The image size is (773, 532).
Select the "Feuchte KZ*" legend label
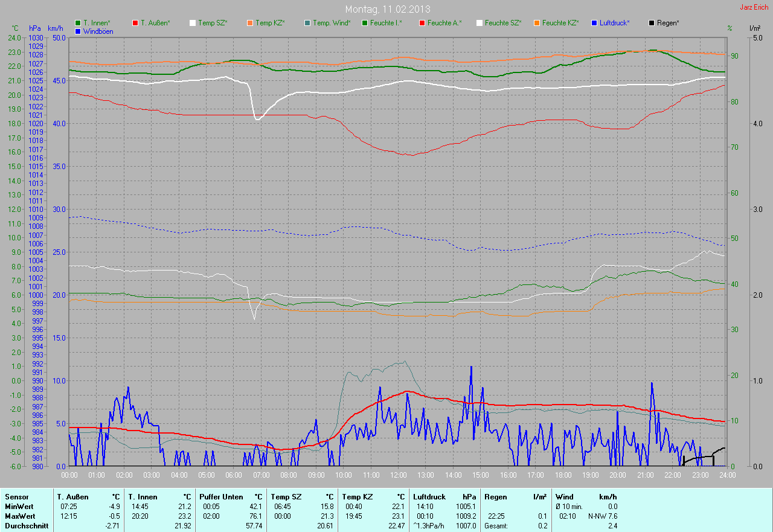pyautogui.click(x=560, y=23)
